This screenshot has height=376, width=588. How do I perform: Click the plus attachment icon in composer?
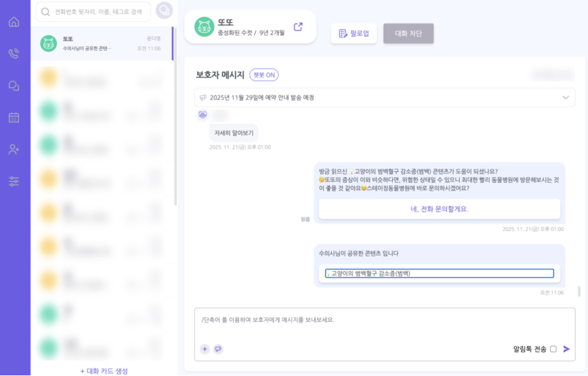[x=205, y=349]
